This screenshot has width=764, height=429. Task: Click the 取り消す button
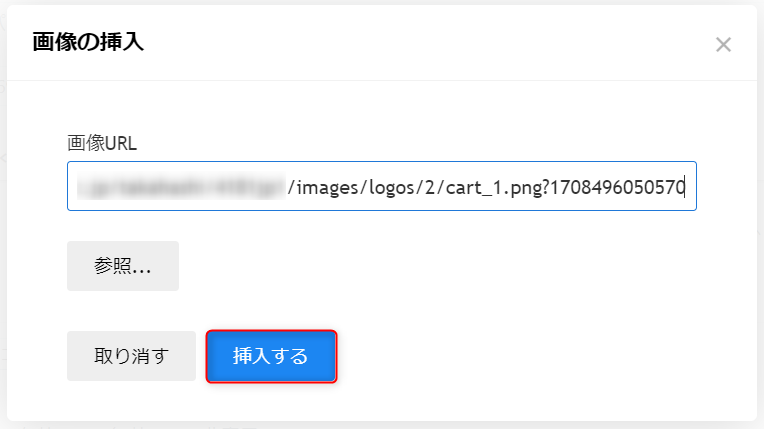(131, 356)
